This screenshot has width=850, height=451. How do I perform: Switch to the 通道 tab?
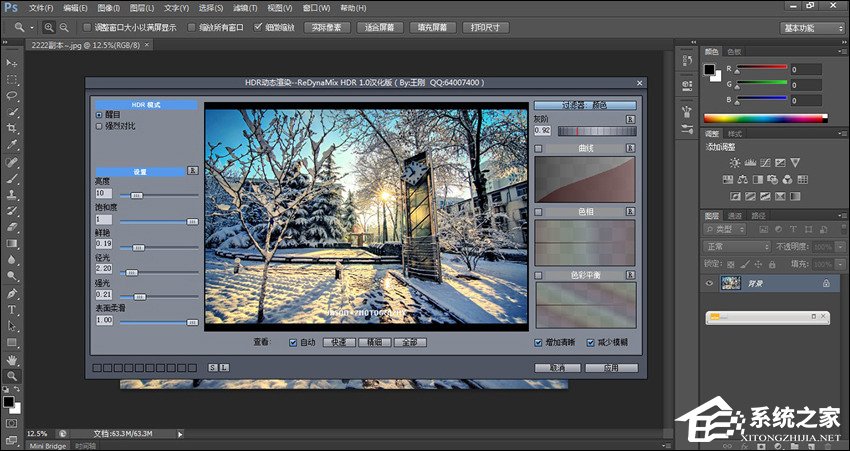[735, 215]
